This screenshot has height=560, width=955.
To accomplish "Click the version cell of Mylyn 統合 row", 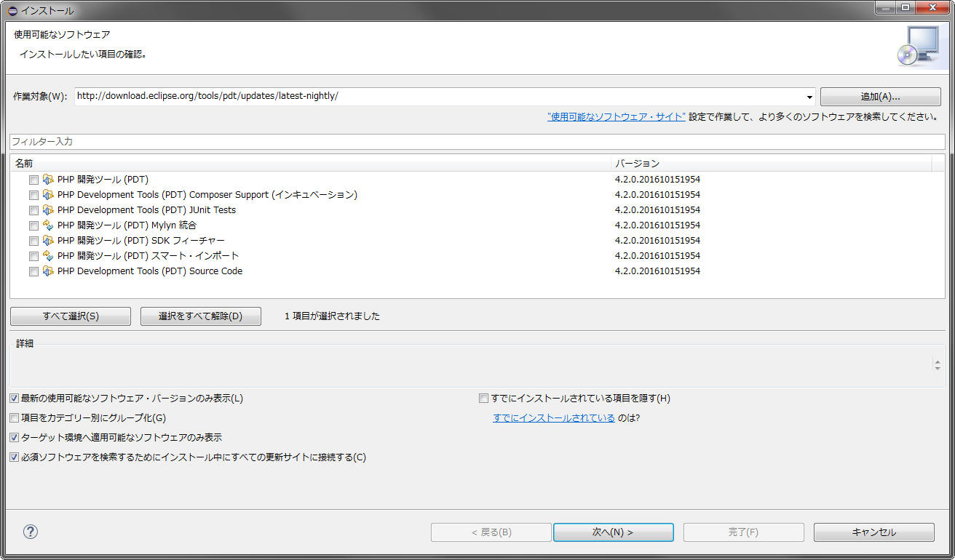I will pyautogui.click(x=657, y=225).
